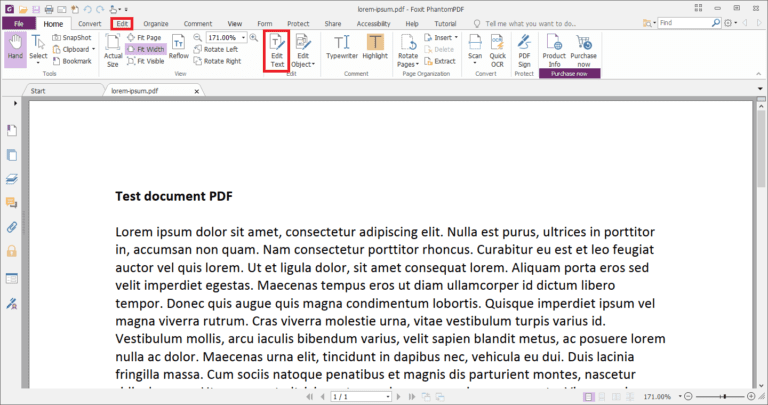Image resolution: width=768 pixels, height=405 pixels.
Task: Toggle single page view in status bar
Action: (589, 397)
